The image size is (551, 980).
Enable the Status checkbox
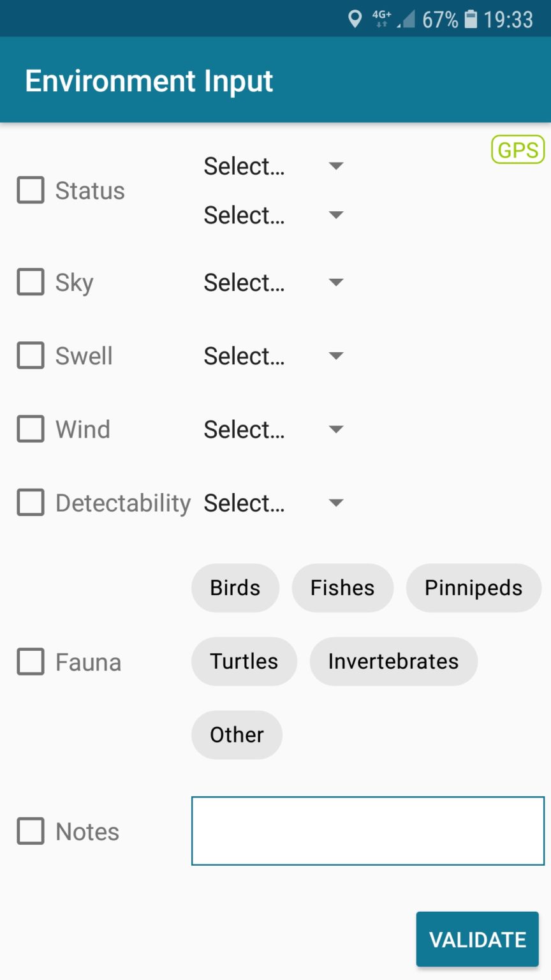click(x=31, y=190)
